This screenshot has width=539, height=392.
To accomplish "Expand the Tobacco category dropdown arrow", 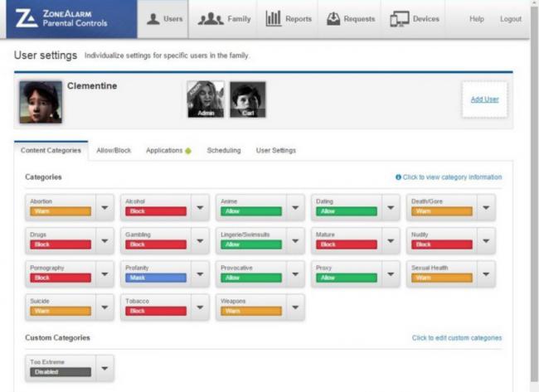I will [x=200, y=307].
